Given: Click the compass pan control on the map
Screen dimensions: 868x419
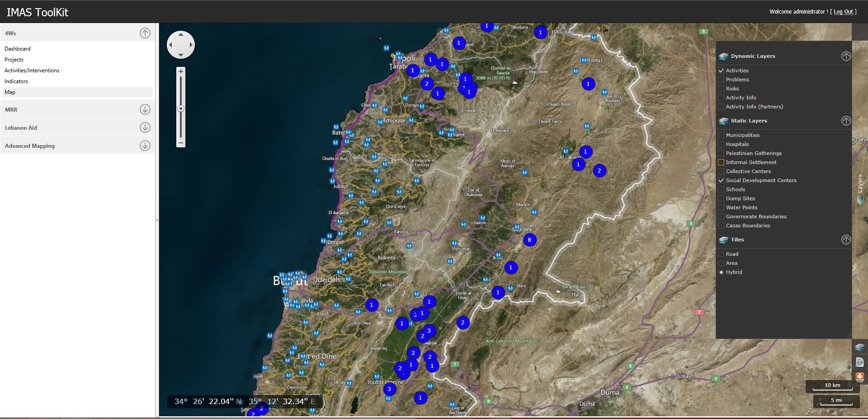Looking at the screenshot, I should [x=180, y=45].
